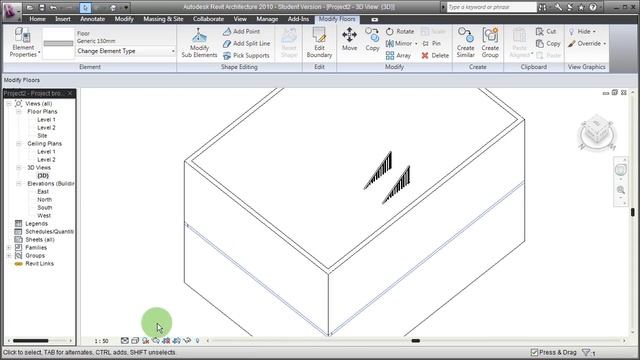Select the Site floor plan
The image size is (640, 360).
click(x=42, y=136)
